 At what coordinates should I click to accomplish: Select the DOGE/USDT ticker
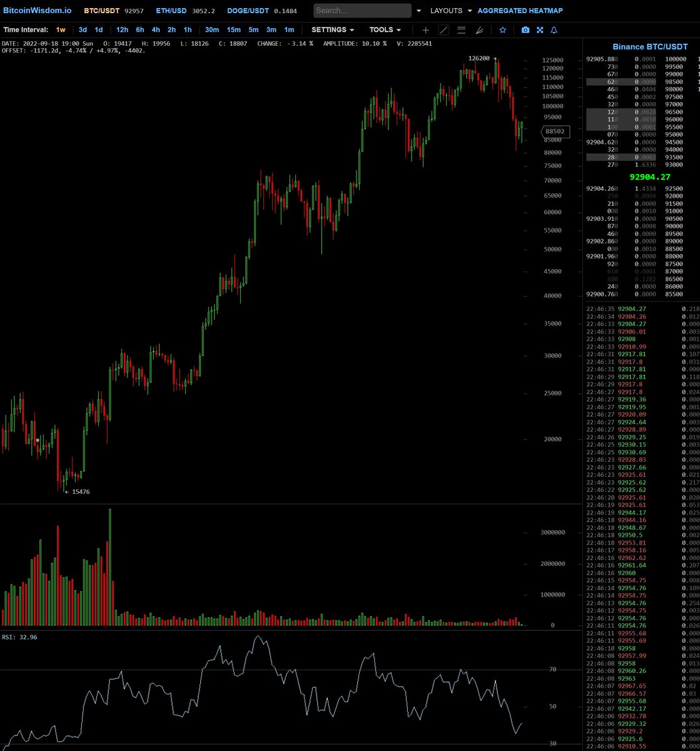point(248,11)
